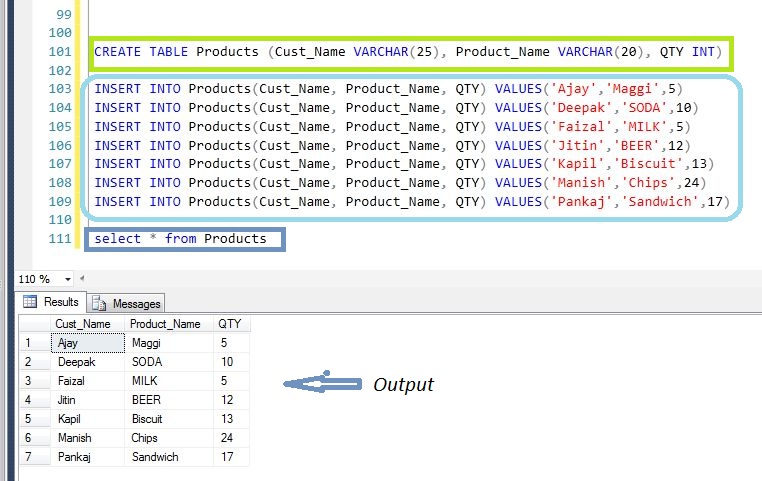
Task: Switch to the Results tab
Action: pyautogui.click(x=51, y=302)
